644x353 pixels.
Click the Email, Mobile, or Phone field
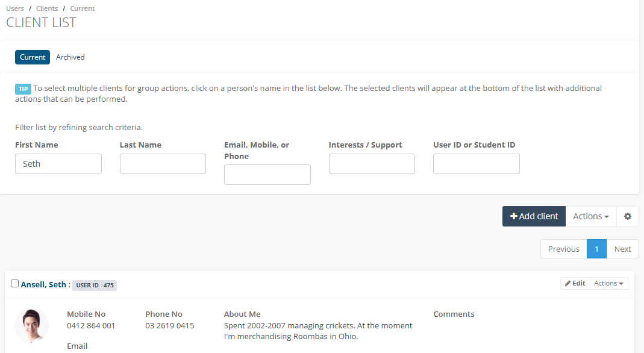point(267,175)
